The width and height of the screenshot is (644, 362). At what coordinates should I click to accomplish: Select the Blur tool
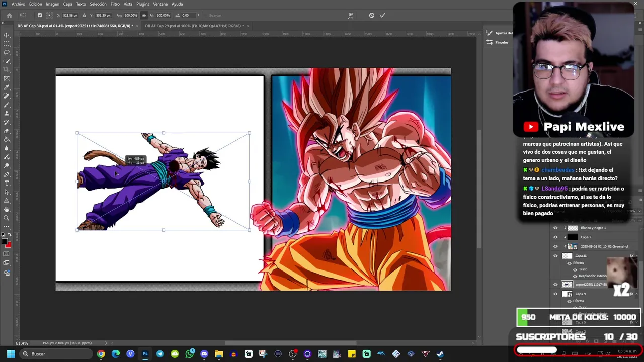[x=7, y=148]
